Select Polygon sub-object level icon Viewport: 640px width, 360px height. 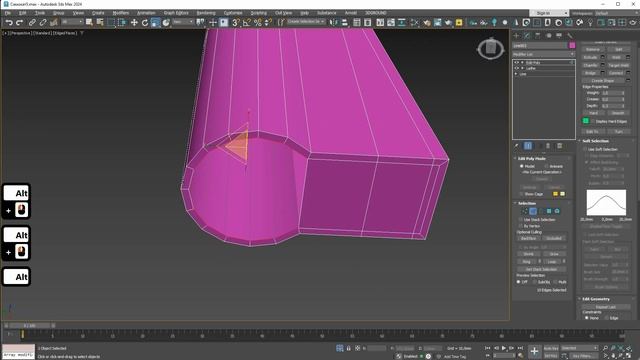coord(549,211)
